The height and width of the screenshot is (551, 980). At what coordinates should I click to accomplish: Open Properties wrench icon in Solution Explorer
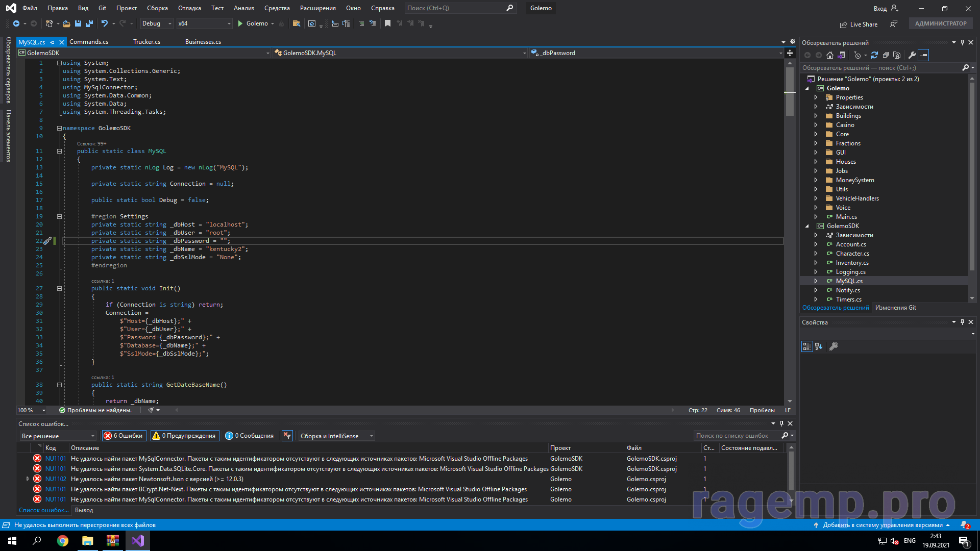(x=912, y=55)
